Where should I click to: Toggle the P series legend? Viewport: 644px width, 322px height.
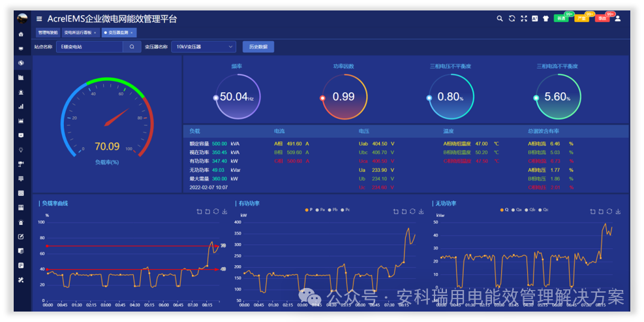pyautogui.click(x=309, y=210)
